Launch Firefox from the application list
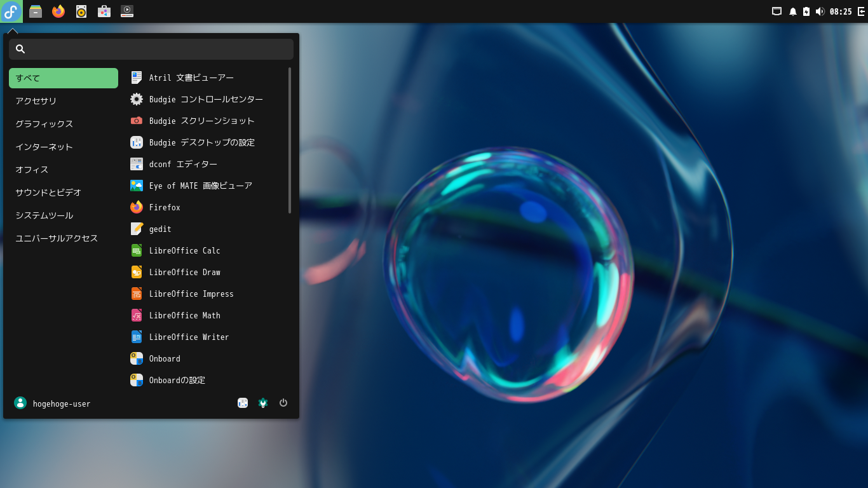 coord(207,207)
